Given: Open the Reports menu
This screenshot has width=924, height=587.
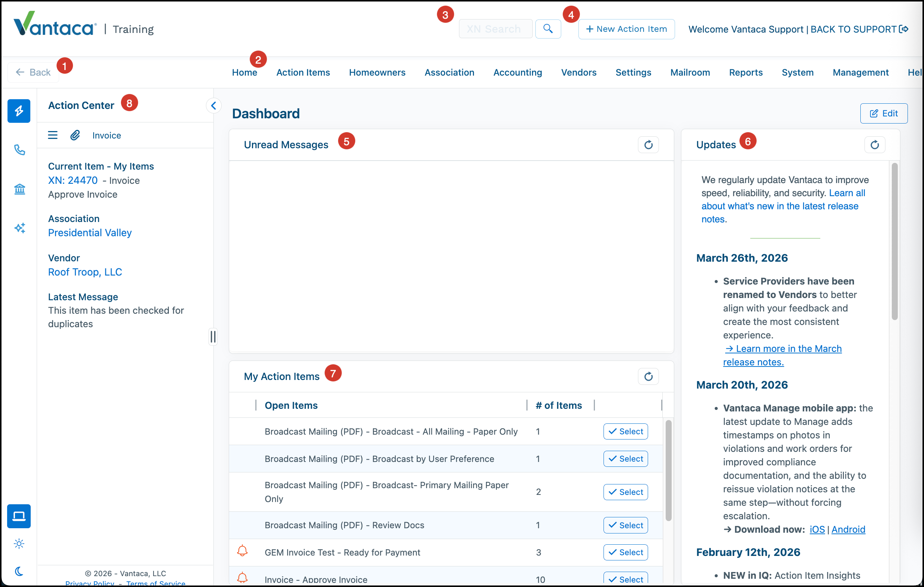Looking at the screenshot, I should coord(745,73).
